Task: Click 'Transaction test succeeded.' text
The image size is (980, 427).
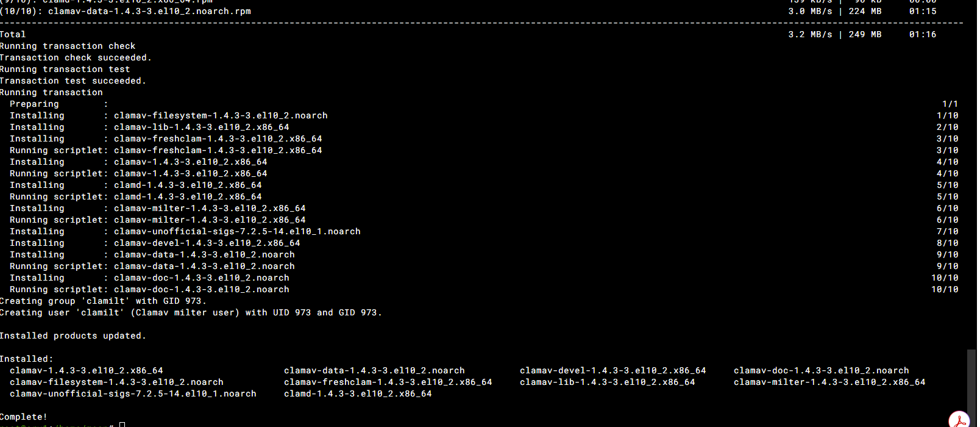Action: 73,81
